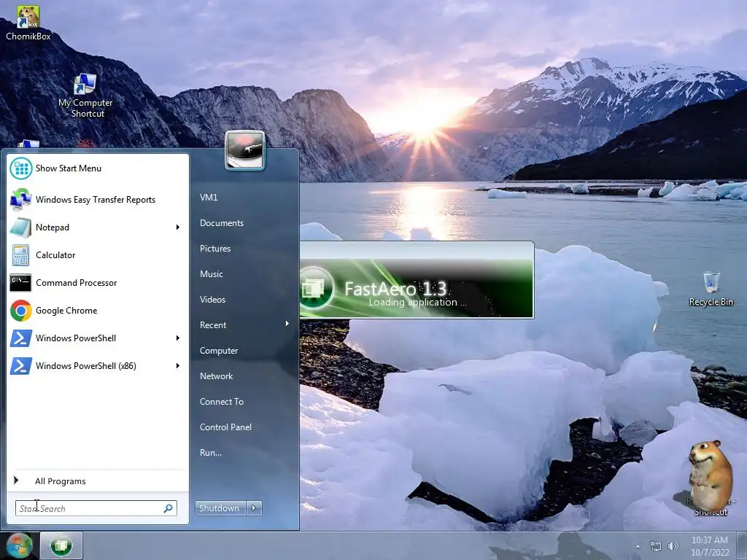Expand Notepad recent files arrow
Screen dimensions: 747x560
tap(178, 227)
